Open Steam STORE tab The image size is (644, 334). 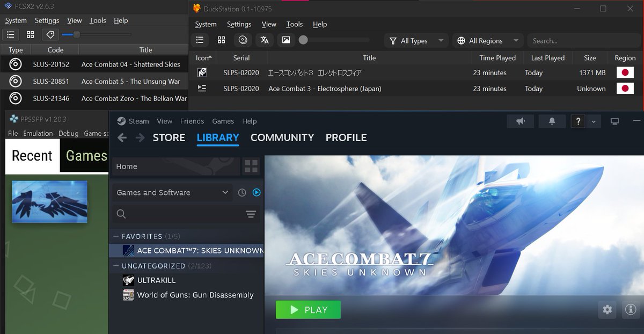pyautogui.click(x=169, y=137)
